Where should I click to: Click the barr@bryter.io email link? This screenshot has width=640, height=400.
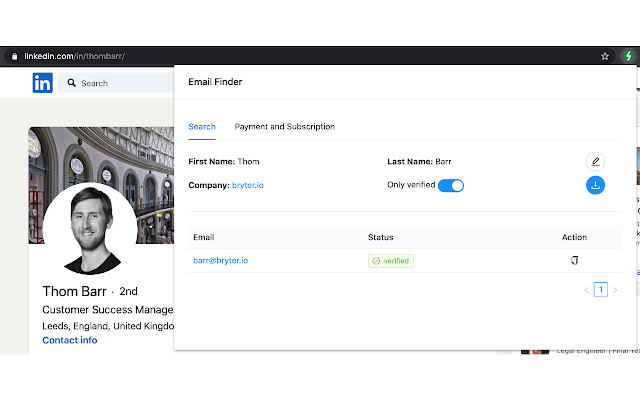coord(220,260)
